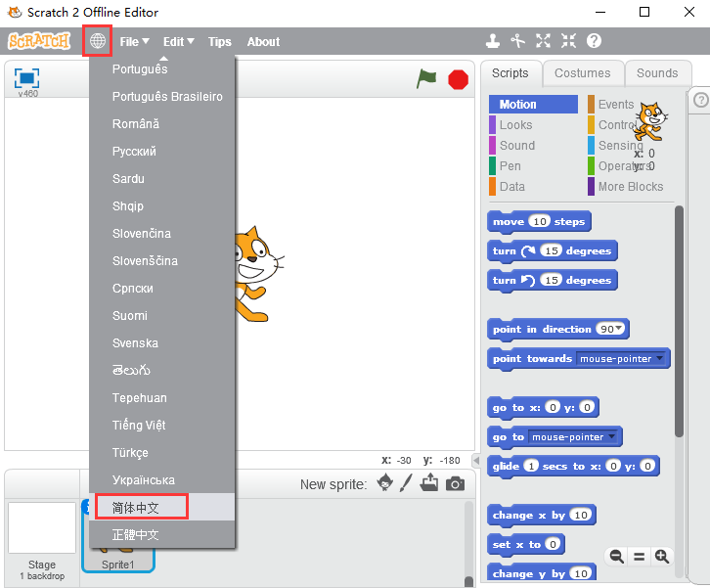Choose Tiếng Việt language
Viewport: 710px width, 588px height.
(x=161, y=426)
